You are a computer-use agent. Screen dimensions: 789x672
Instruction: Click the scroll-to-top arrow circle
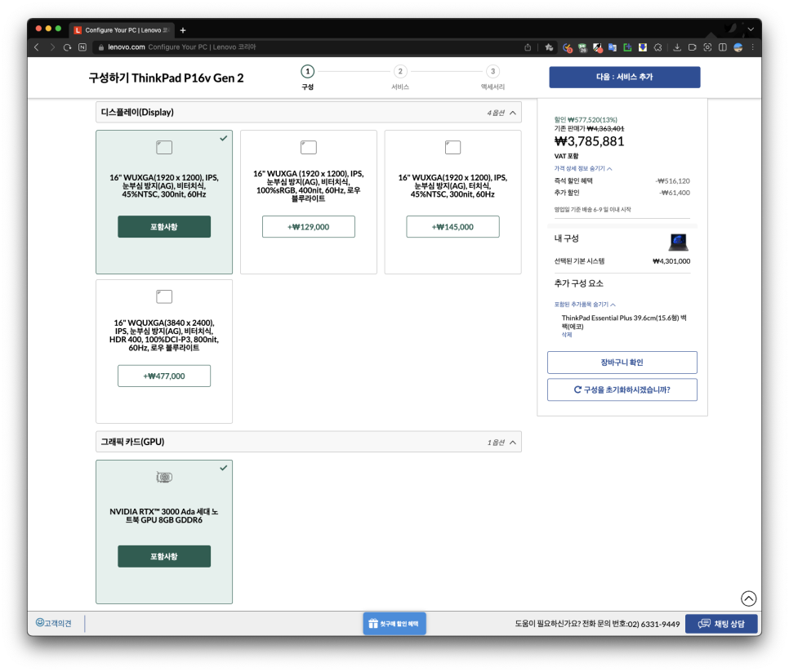pyautogui.click(x=748, y=599)
